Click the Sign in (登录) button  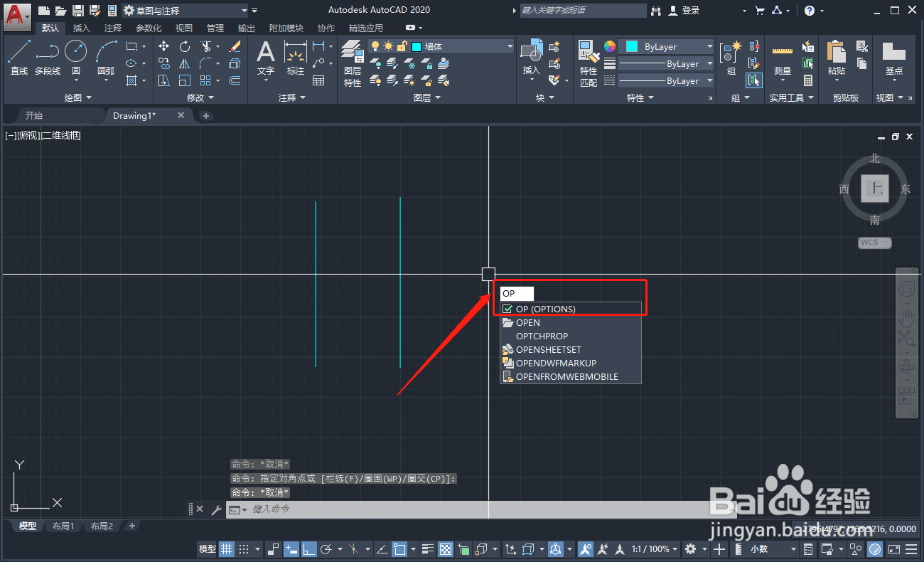tap(684, 11)
